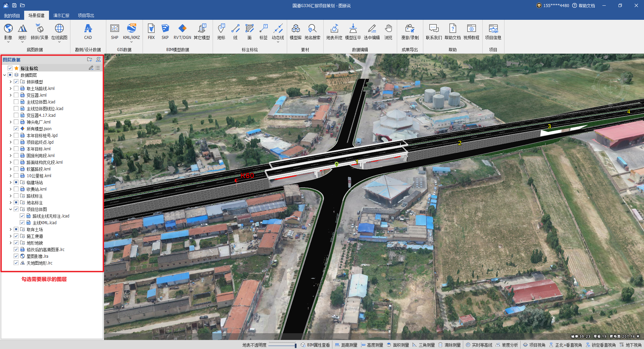The image size is (644, 349).
Task: Toggle the 星图影像.lra layer checkbox
Action: click(x=16, y=256)
